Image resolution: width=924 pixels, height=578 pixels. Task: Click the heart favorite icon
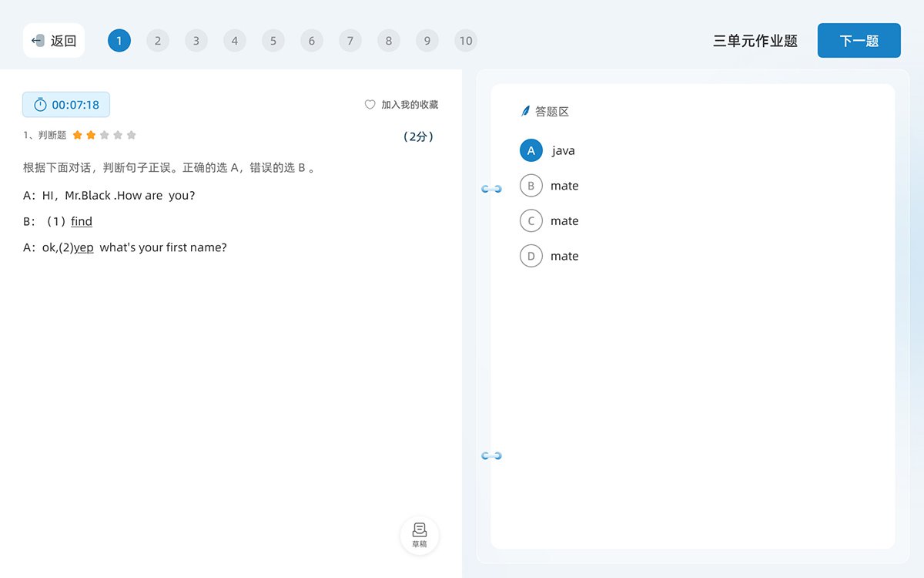[370, 105]
